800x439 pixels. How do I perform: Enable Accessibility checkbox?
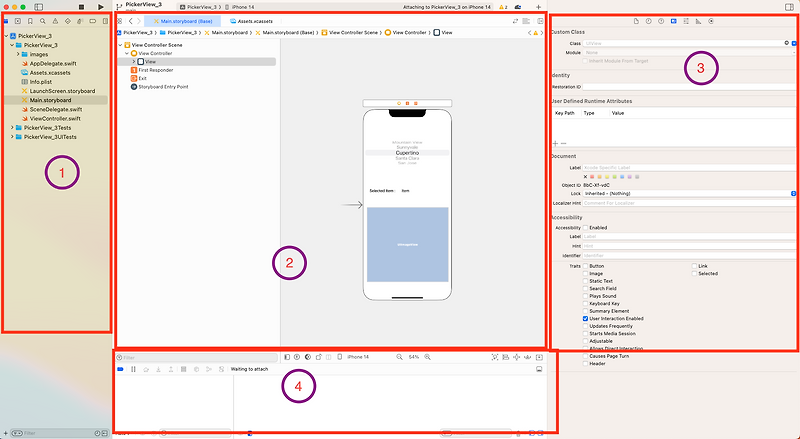tap(586, 228)
